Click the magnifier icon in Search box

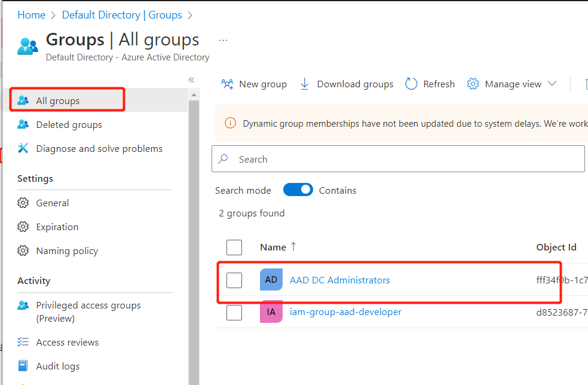[223, 159]
